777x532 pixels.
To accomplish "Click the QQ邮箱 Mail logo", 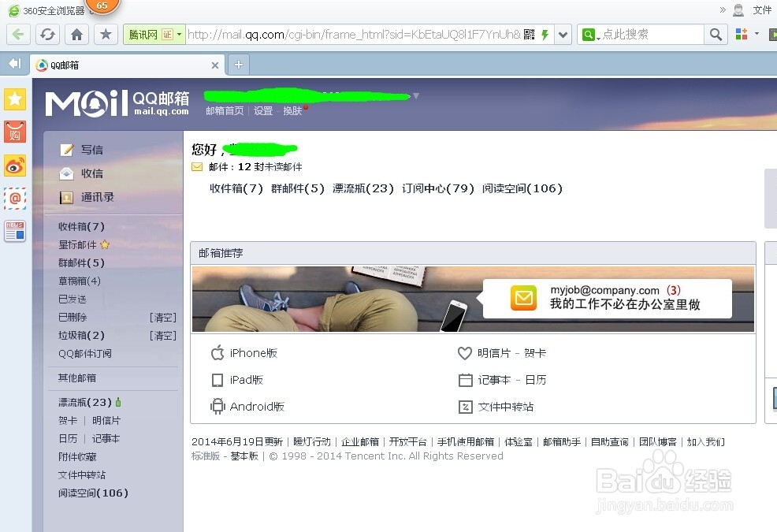I will point(117,103).
